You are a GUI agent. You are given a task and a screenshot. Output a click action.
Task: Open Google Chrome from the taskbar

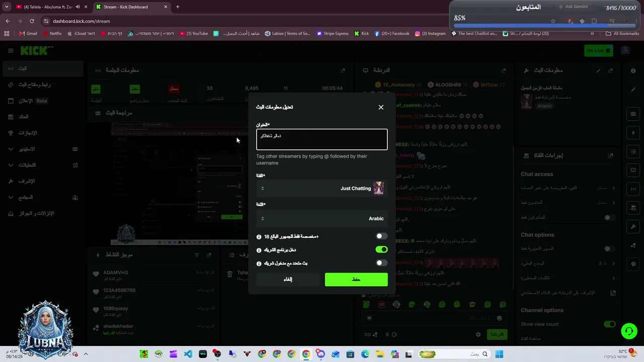pyautogui.click(x=306, y=354)
